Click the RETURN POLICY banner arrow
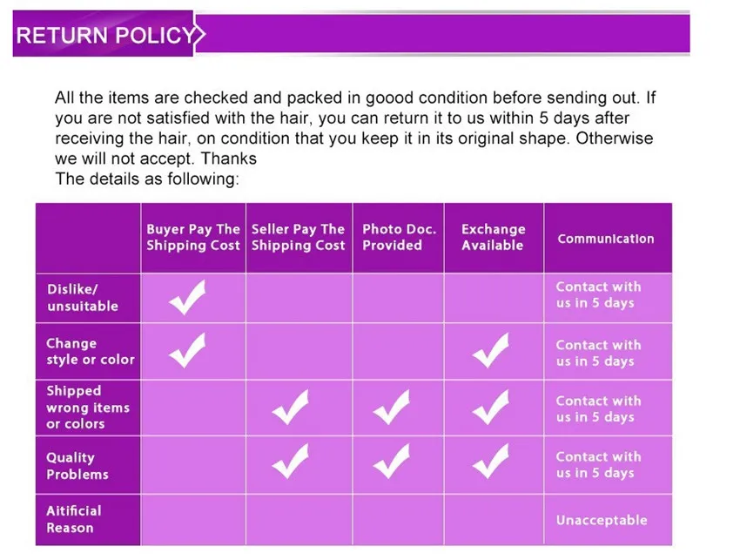The height and width of the screenshot is (560, 740). click(x=199, y=36)
